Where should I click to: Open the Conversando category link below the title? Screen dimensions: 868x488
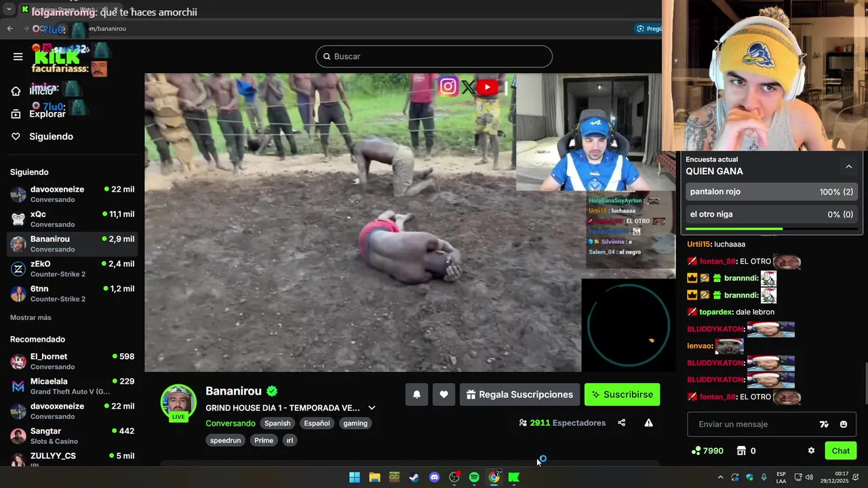coord(231,423)
